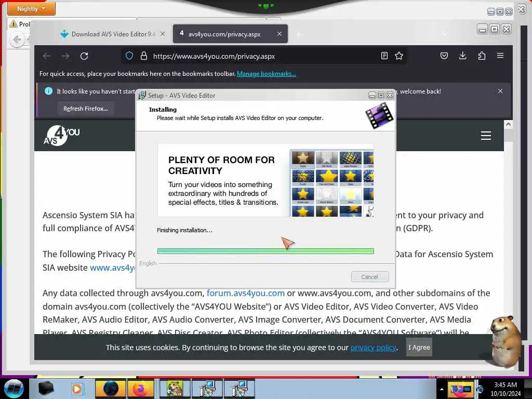
Task: Dismiss the Firefox refresh notification bar
Action: coord(500,91)
